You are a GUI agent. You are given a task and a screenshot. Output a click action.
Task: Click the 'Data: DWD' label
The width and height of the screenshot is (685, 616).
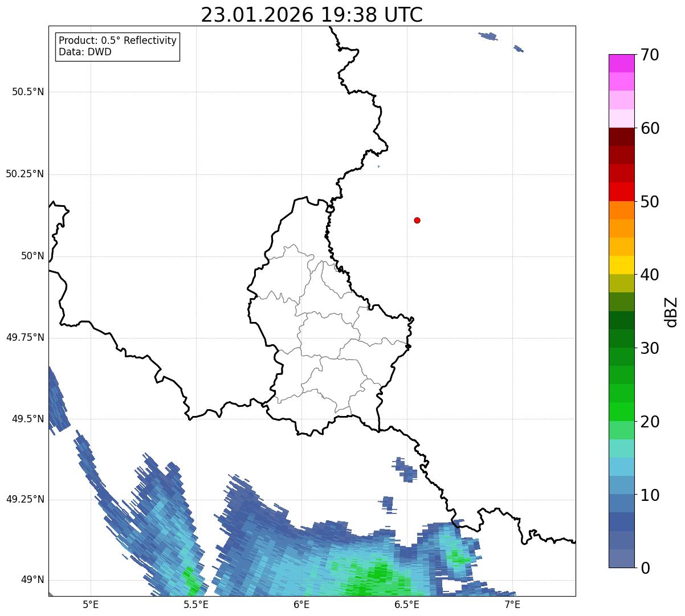(85, 52)
